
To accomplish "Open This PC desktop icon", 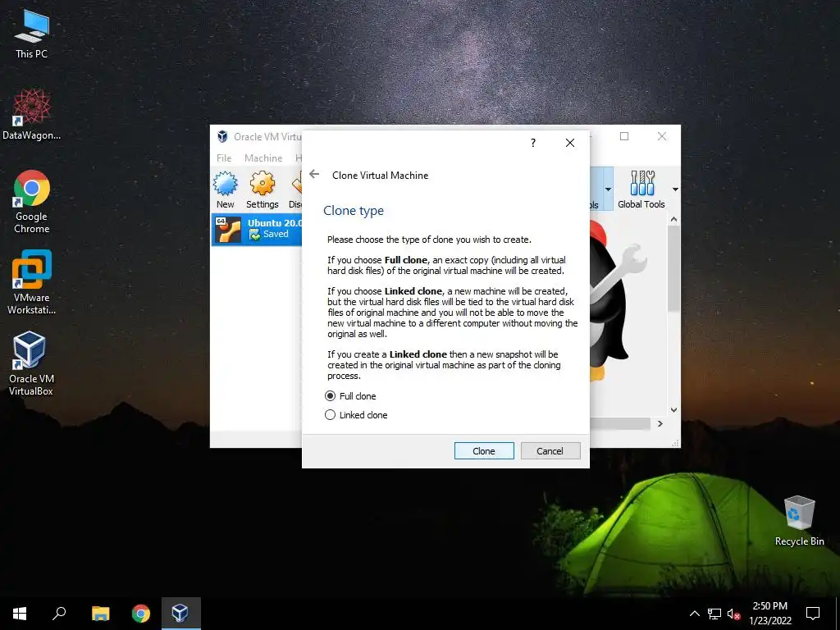I will tap(32, 34).
